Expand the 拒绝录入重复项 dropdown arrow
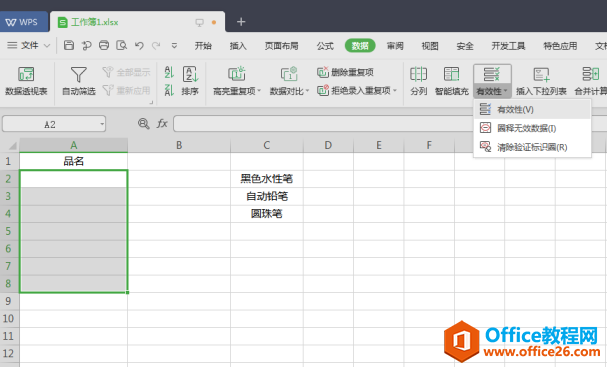This screenshot has width=607, height=369. click(x=395, y=91)
